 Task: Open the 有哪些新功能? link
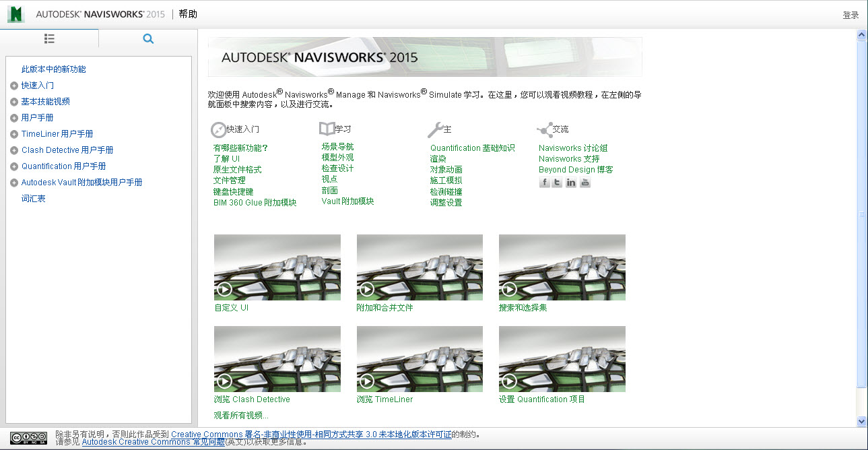point(240,148)
